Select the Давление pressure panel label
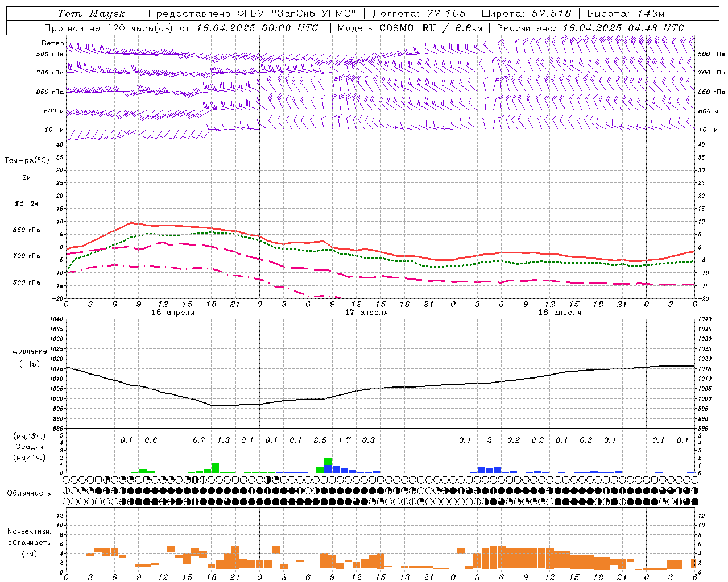Screen dimensions: 728x582 point(30,351)
